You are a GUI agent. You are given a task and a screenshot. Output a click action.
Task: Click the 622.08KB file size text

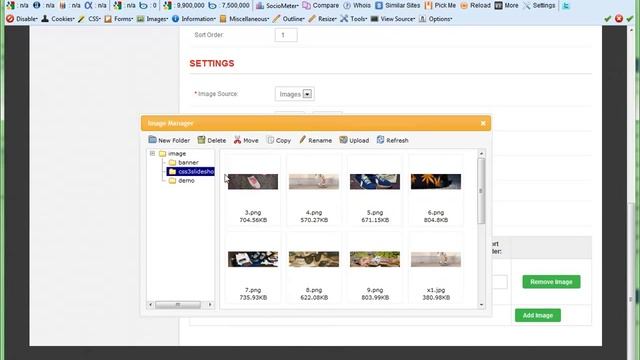[x=314, y=298]
